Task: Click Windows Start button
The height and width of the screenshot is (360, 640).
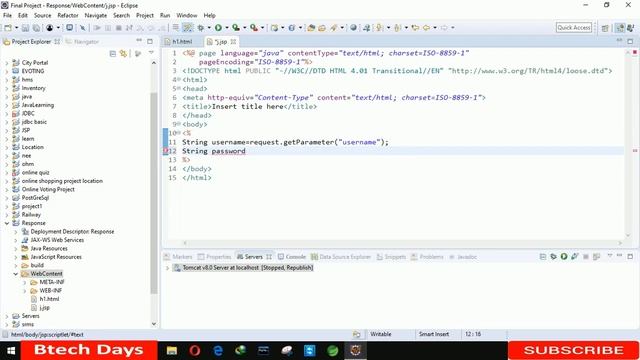Action: [11, 351]
